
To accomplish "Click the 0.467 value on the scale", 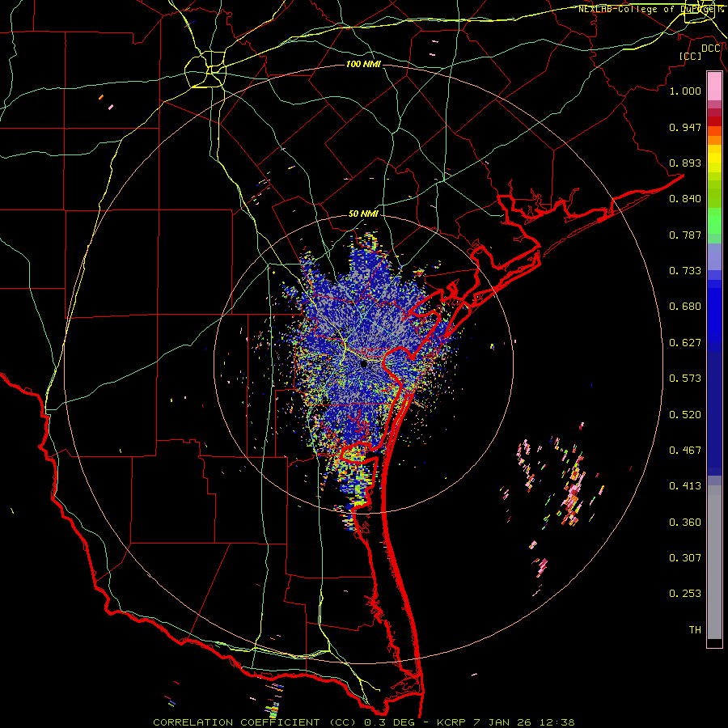I will [x=685, y=451].
